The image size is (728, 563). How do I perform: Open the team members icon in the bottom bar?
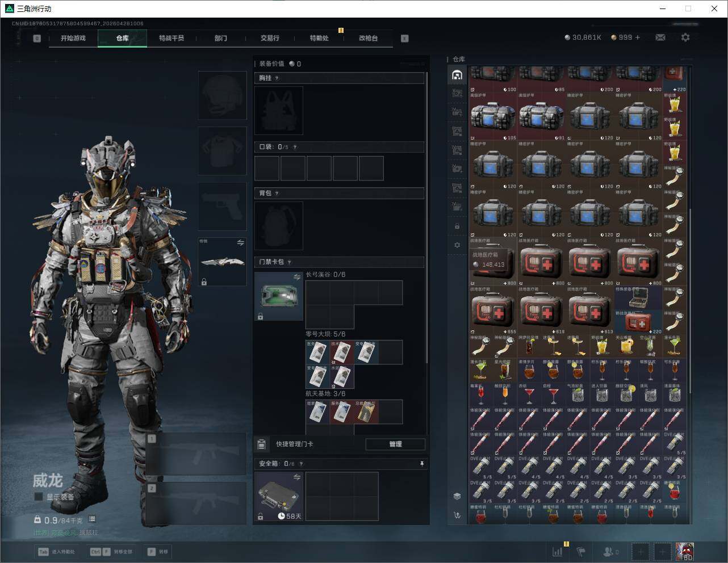click(611, 552)
